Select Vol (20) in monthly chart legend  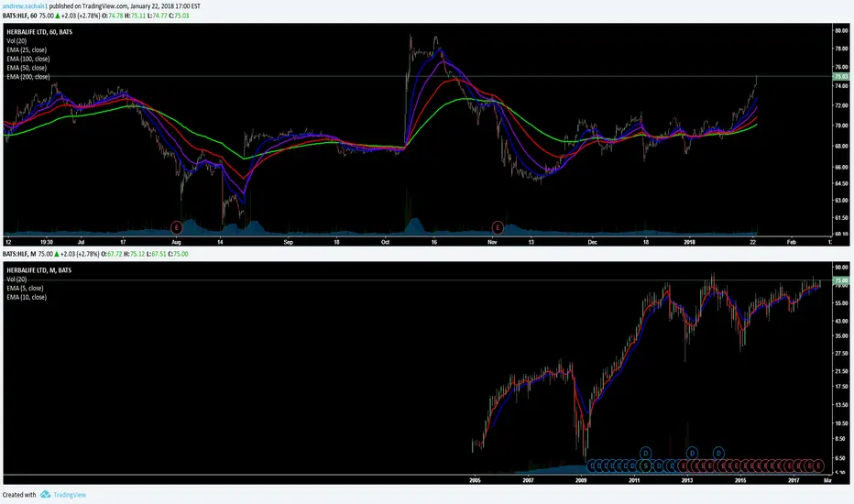point(16,279)
